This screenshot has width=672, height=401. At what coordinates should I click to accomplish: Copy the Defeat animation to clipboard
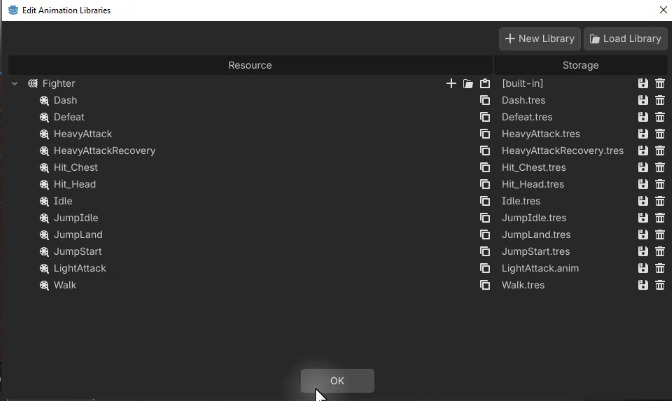pyautogui.click(x=485, y=117)
